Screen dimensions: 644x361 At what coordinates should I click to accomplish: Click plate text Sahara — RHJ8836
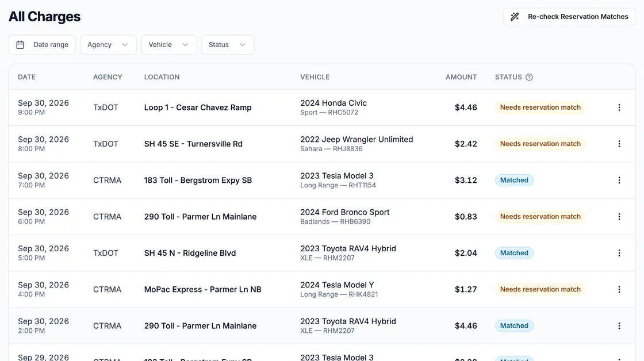click(x=331, y=149)
